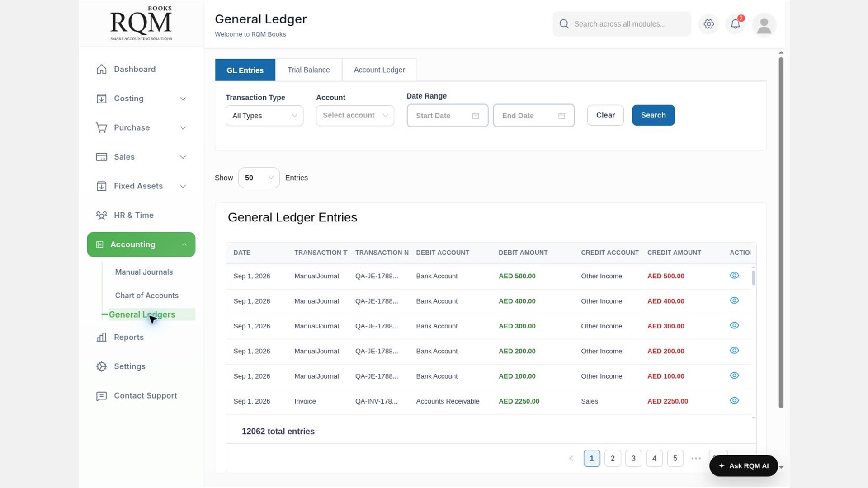Select the GL Entries tab

[245, 70]
